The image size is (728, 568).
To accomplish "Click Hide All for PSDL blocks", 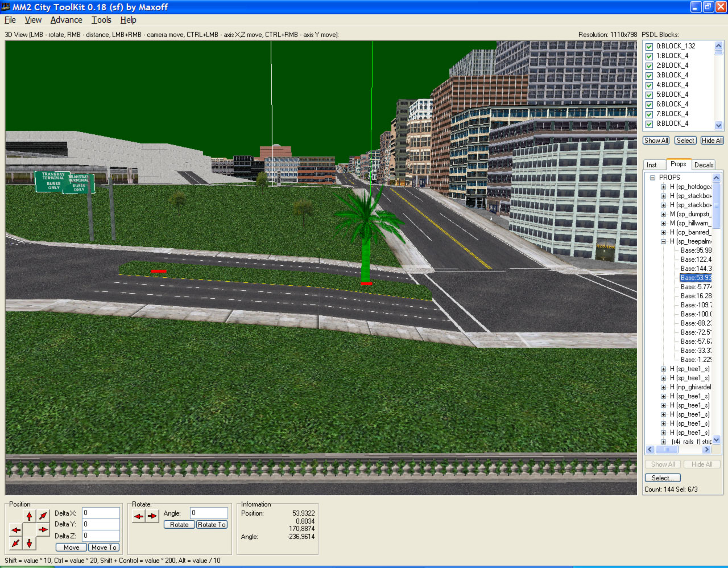I will [712, 141].
